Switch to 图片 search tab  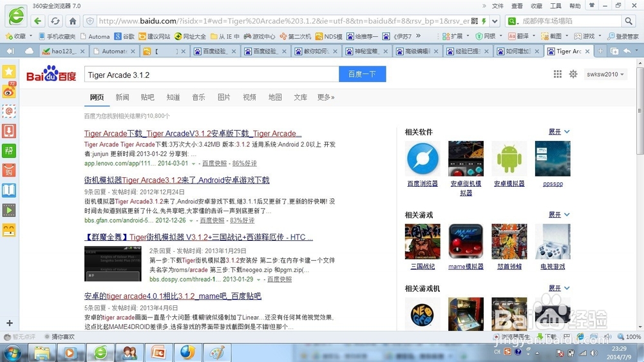coord(224,97)
